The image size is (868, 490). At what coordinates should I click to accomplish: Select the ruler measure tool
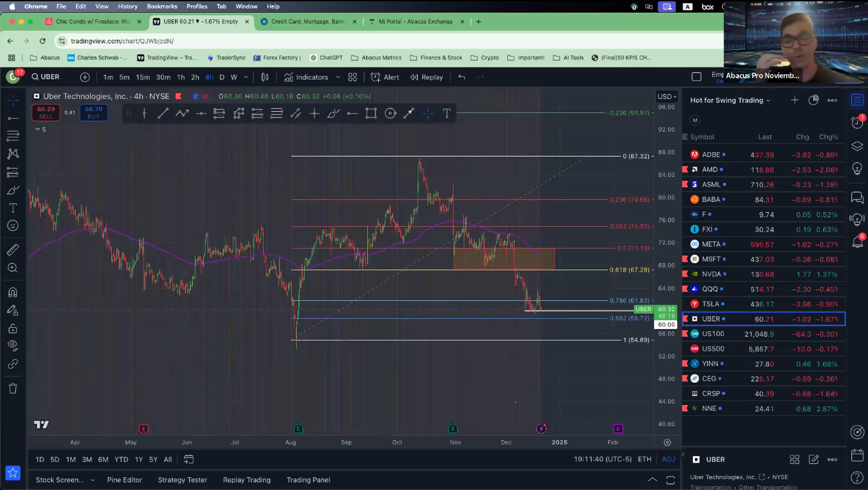point(13,250)
